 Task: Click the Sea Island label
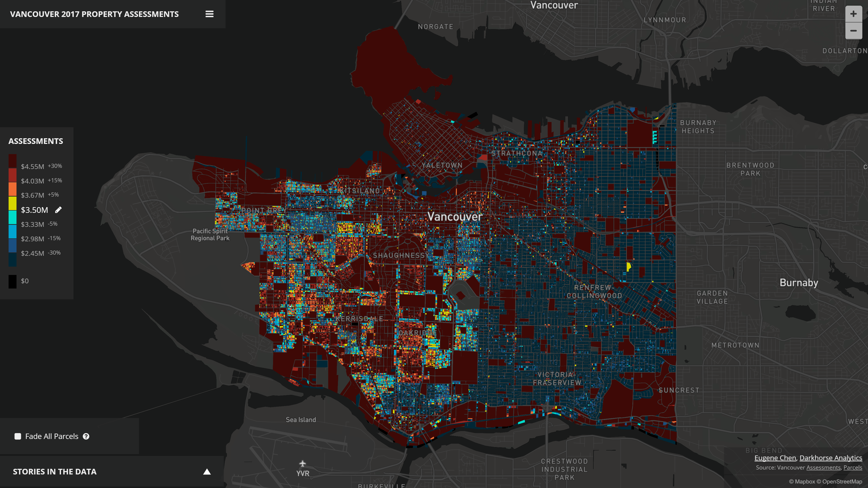point(301,420)
